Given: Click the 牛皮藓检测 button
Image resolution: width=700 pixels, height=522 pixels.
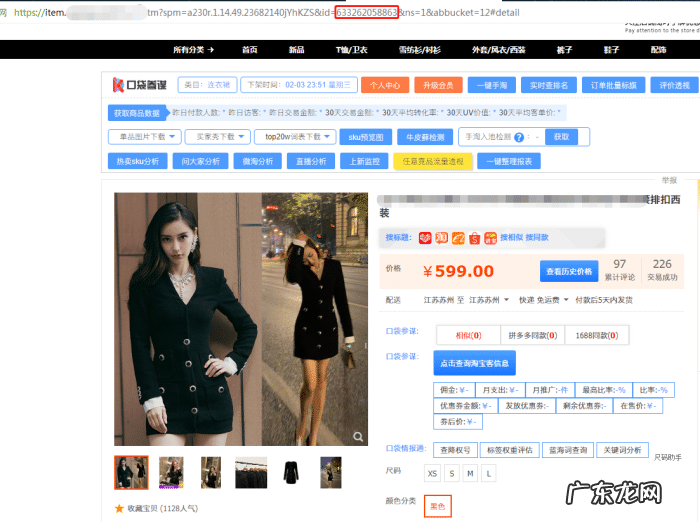Looking at the screenshot, I should coord(425,137).
